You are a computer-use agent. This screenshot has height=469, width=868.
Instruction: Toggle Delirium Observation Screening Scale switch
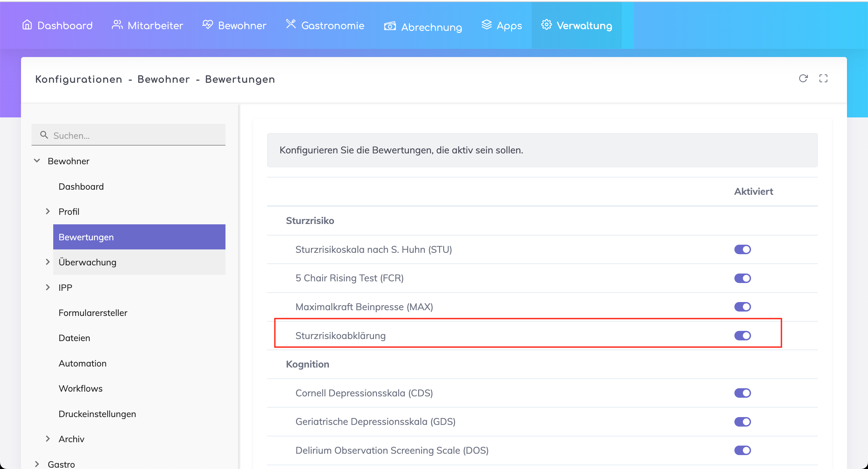tap(743, 450)
